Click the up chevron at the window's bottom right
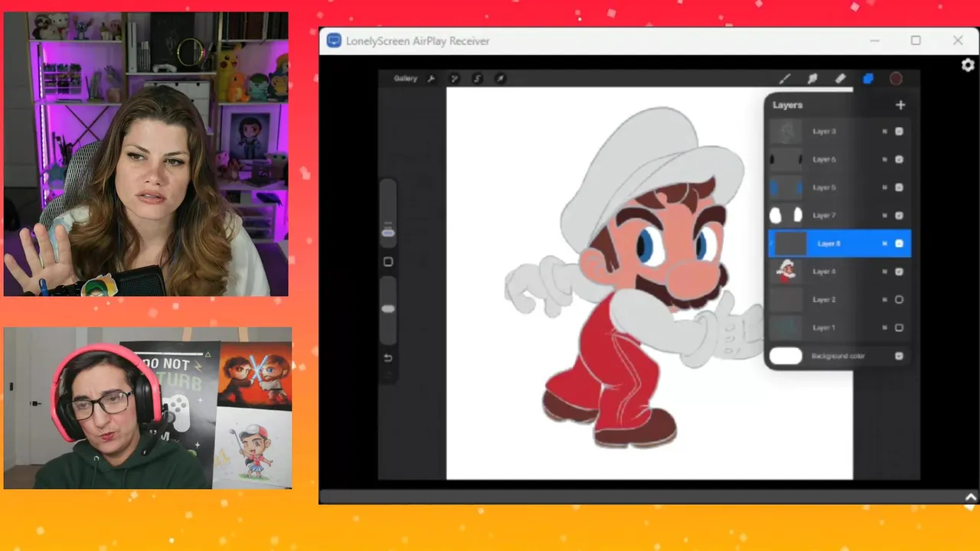This screenshot has height=551, width=980. (x=971, y=497)
